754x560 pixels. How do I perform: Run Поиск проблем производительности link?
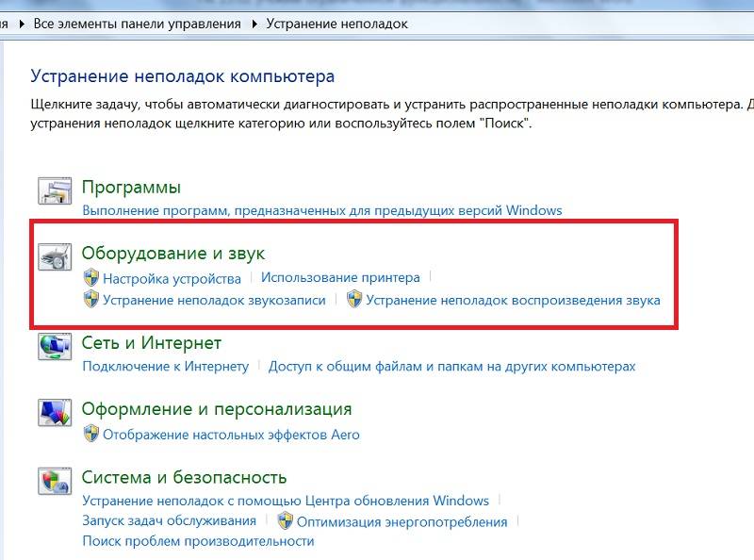point(198,541)
